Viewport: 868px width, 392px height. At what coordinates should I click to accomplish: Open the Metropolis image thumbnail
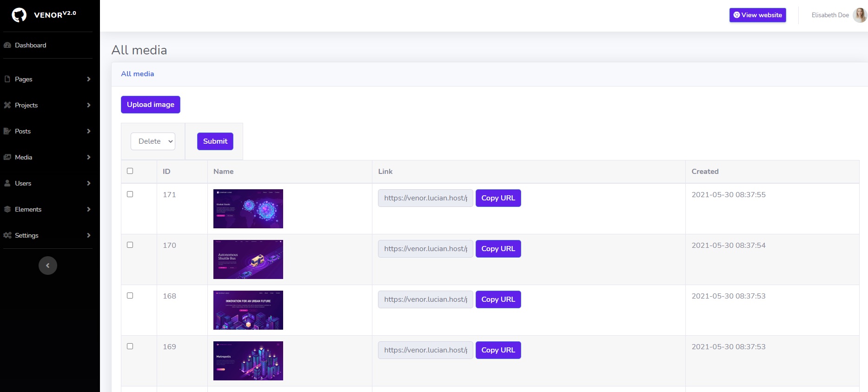coord(248,361)
